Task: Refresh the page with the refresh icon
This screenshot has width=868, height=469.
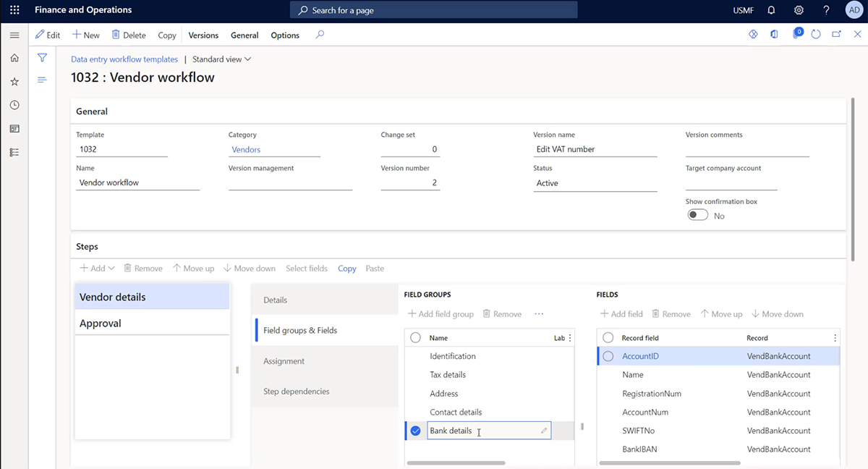Action: (817, 33)
